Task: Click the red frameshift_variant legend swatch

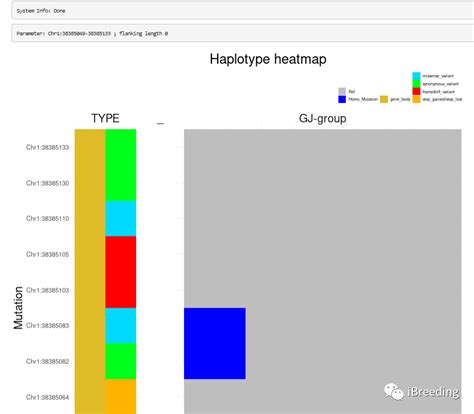Action: 416,92
